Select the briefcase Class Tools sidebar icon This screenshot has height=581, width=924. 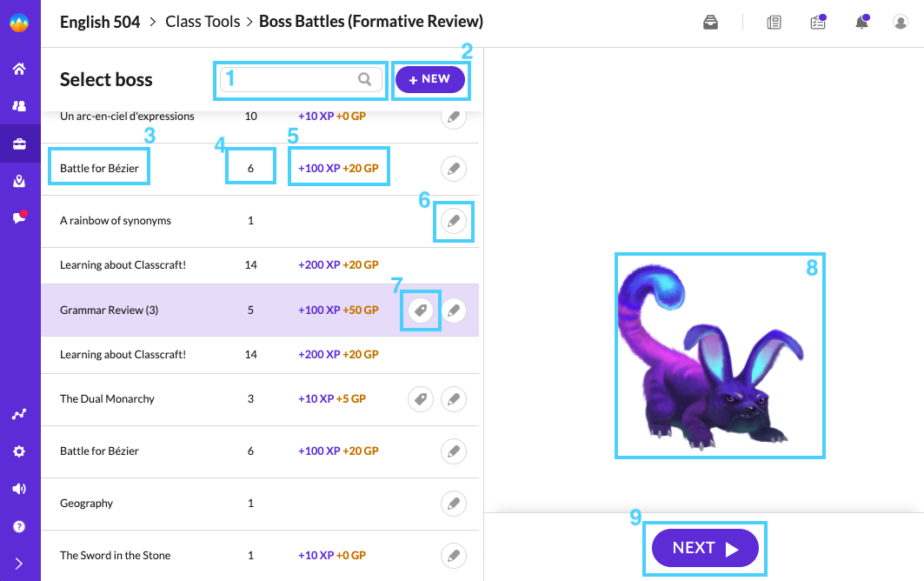pyautogui.click(x=19, y=144)
